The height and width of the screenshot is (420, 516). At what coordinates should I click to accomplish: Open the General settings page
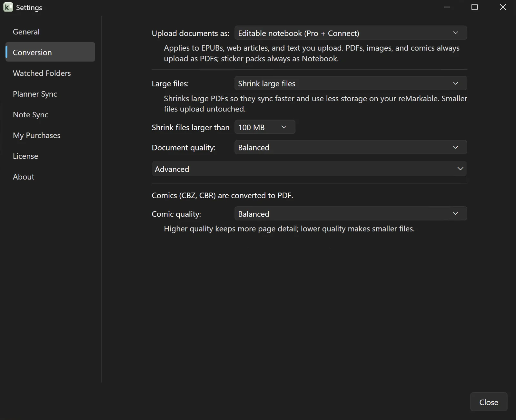point(50,32)
